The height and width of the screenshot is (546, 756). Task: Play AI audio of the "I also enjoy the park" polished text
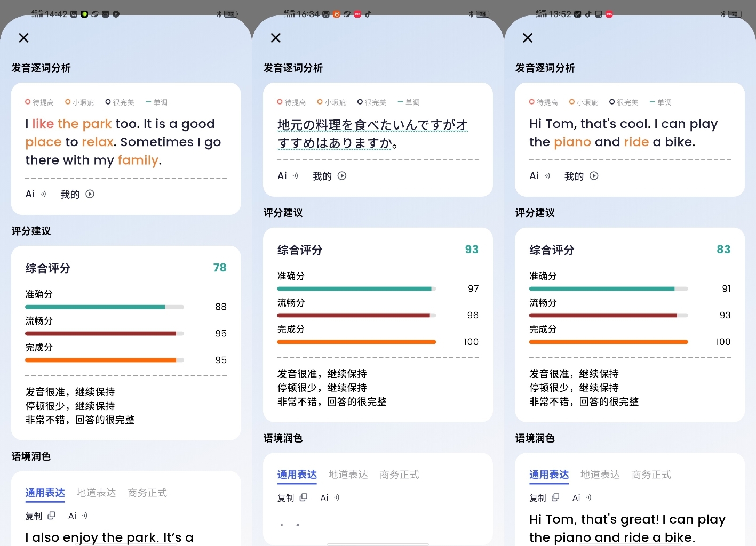point(78,516)
